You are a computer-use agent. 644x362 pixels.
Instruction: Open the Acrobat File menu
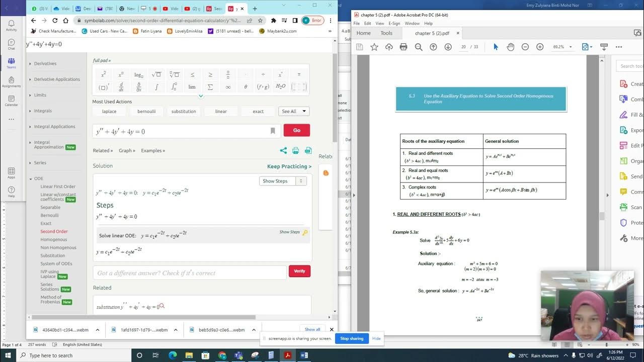coord(357,24)
